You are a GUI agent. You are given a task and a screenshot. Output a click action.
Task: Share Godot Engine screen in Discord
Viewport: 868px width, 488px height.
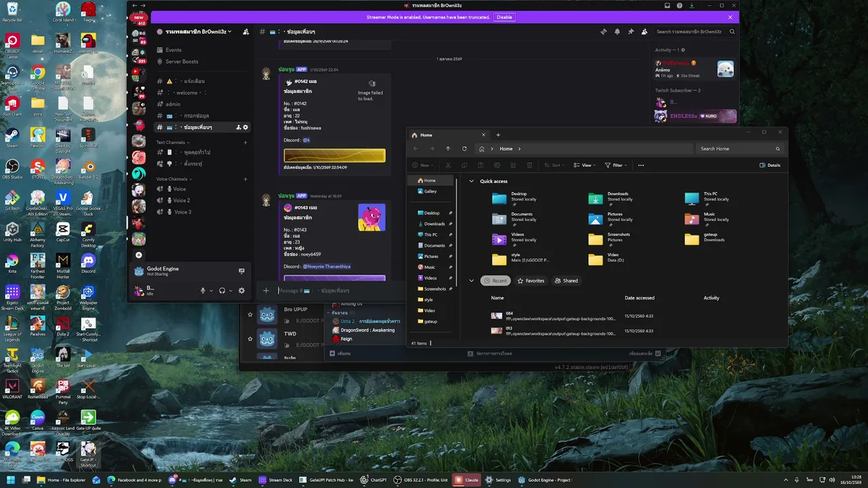[x=241, y=271]
